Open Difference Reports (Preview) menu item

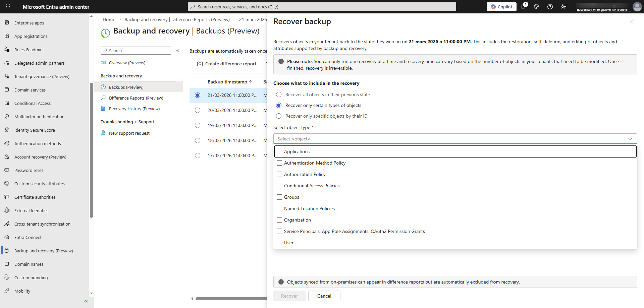(x=136, y=98)
